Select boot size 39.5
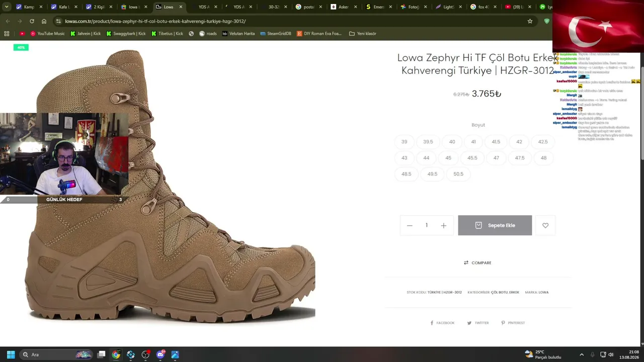Viewport: 644px width, 362px height. (428, 142)
